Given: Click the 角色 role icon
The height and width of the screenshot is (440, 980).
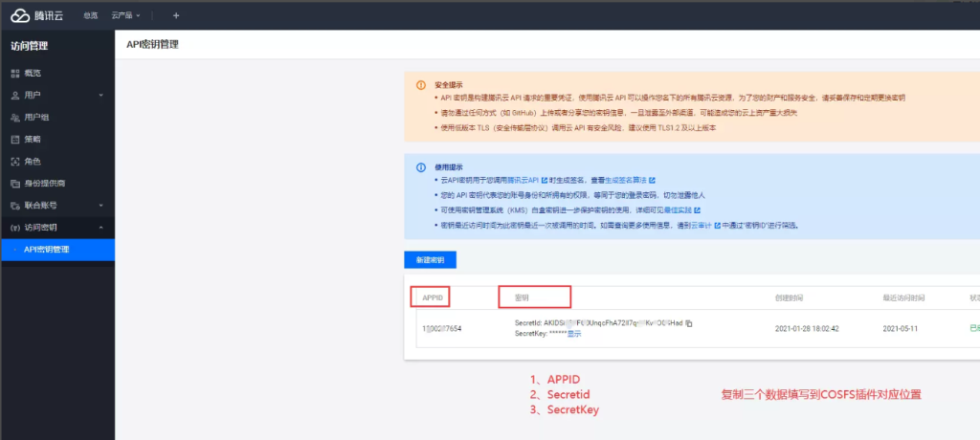Looking at the screenshot, I should [15, 162].
